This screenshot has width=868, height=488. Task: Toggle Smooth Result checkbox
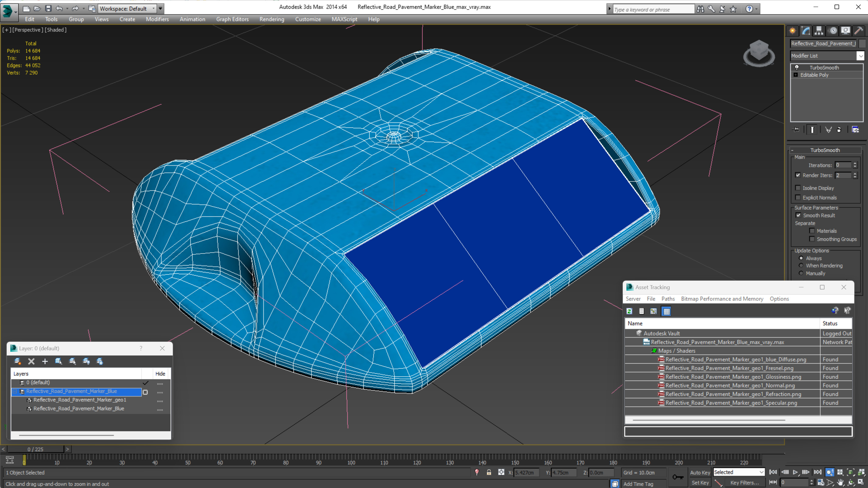[x=798, y=215]
